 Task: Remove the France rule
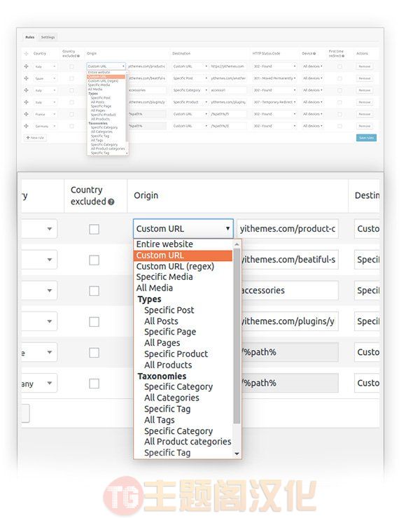pos(365,114)
